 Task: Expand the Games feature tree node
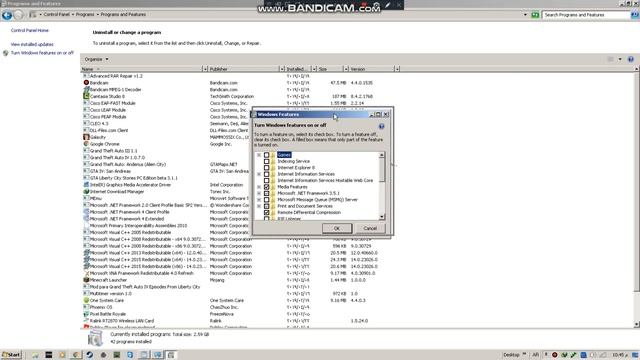point(259,155)
